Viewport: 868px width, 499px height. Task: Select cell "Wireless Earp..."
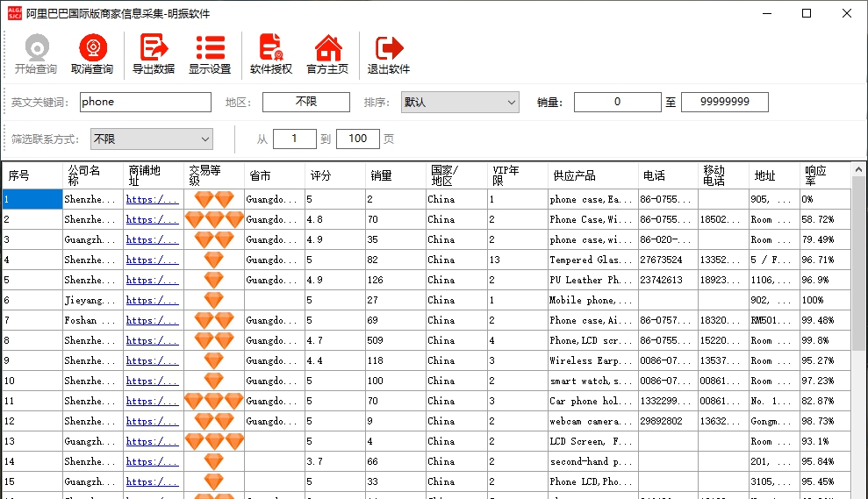coord(593,360)
